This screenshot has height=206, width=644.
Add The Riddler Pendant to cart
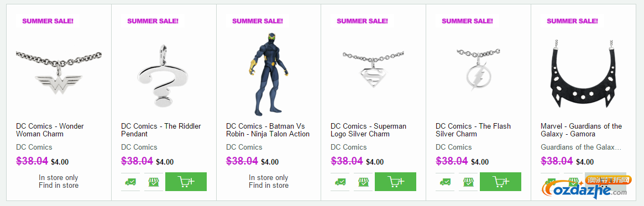pyautogui.click(x=186, y=181)
